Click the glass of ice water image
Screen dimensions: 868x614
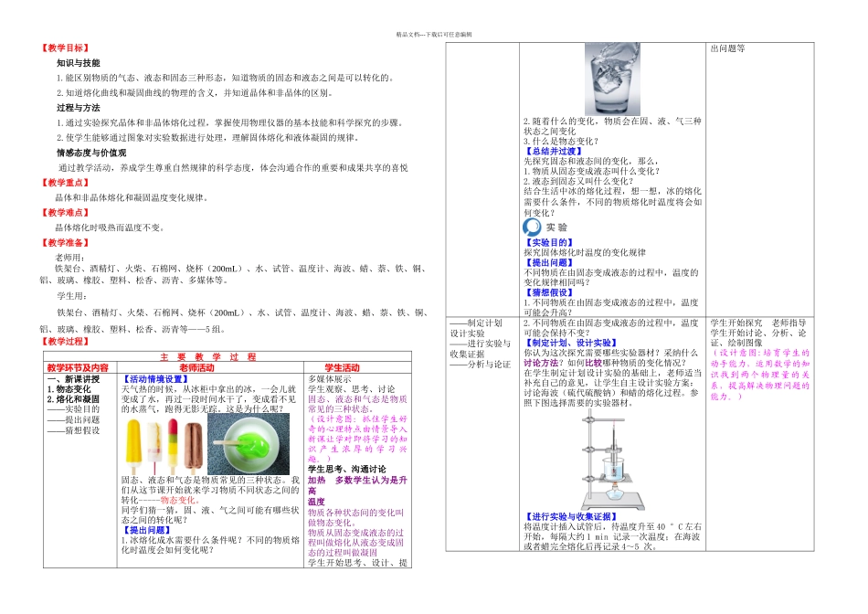coord(612,79)
